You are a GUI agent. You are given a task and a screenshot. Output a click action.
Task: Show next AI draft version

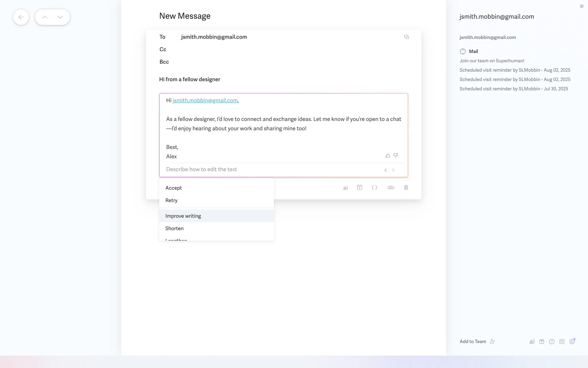point(394,170)
